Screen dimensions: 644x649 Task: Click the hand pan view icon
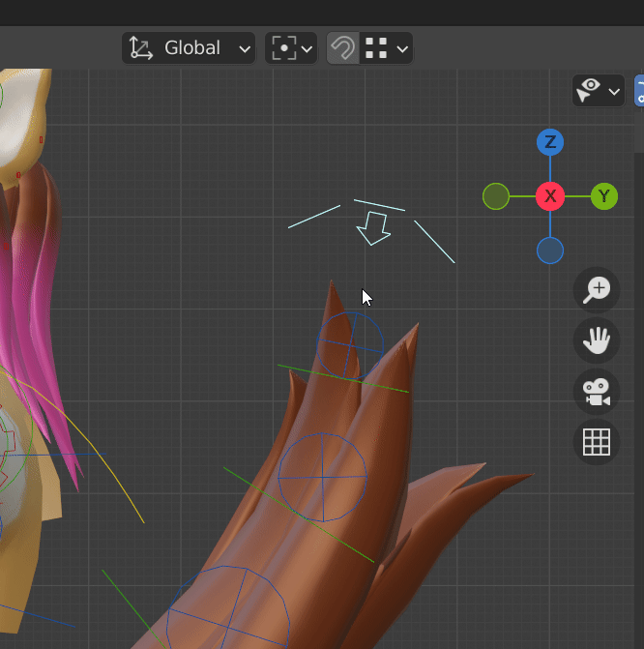click(597, 340)
